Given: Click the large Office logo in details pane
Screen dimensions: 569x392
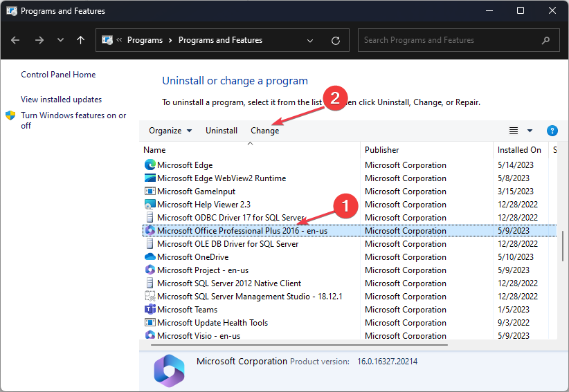Looking at the screenshot, I should pyautogui.click(x=169, y=371).
